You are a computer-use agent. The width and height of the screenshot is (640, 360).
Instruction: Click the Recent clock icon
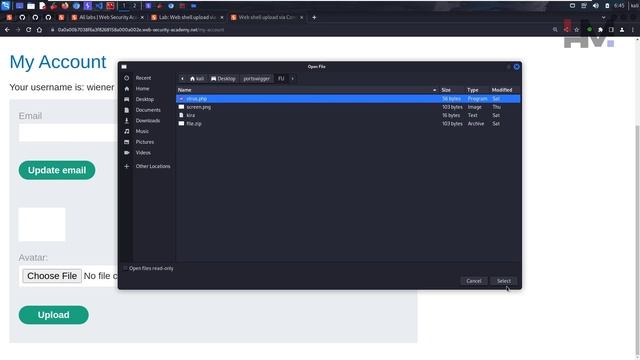point(127,78)
